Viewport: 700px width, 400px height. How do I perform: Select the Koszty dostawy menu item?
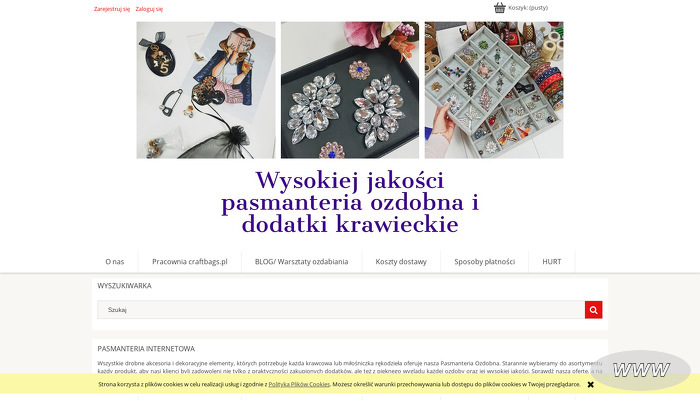pyautogui.click(x=401, y=262)
